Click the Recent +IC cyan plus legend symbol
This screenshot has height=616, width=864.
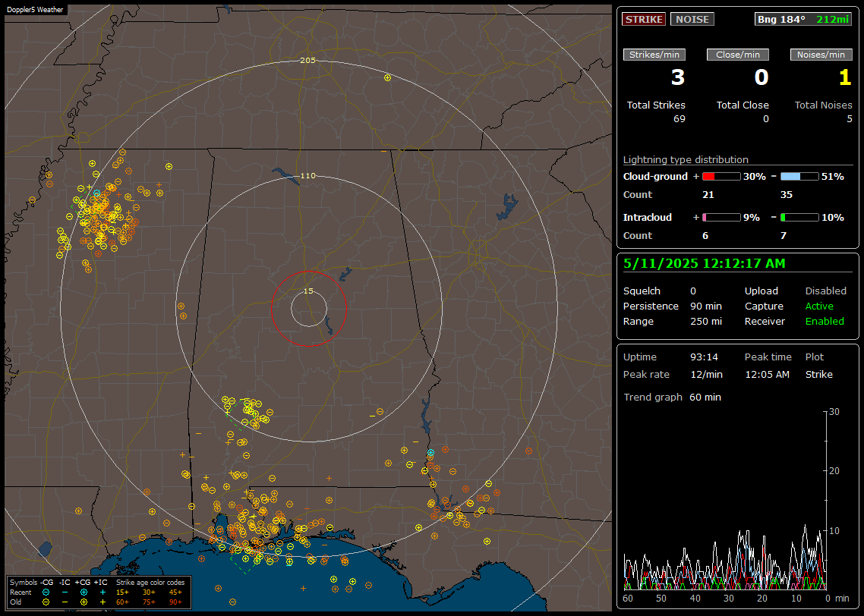[102, 592]
